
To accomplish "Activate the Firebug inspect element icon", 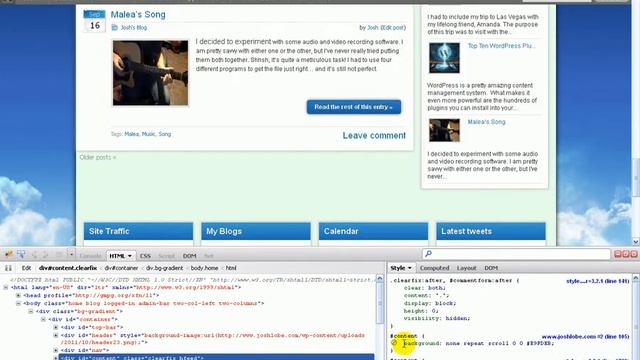I will (21, 254).
